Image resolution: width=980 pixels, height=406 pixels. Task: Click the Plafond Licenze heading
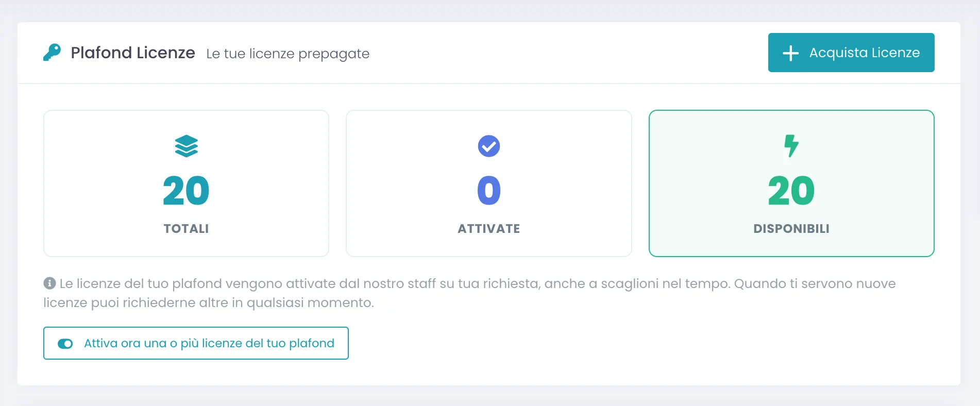click(x=133, y=53)
